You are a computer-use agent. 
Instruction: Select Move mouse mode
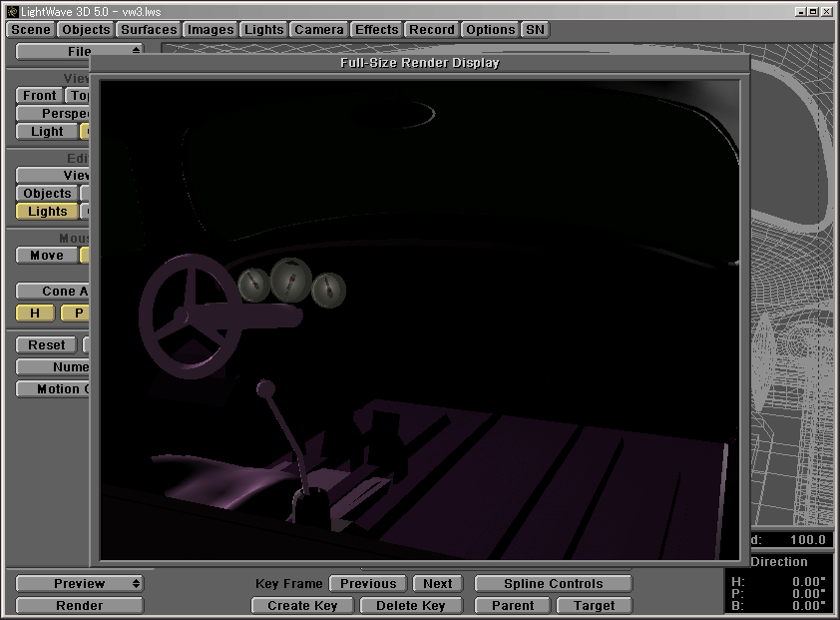pos(47,256)
